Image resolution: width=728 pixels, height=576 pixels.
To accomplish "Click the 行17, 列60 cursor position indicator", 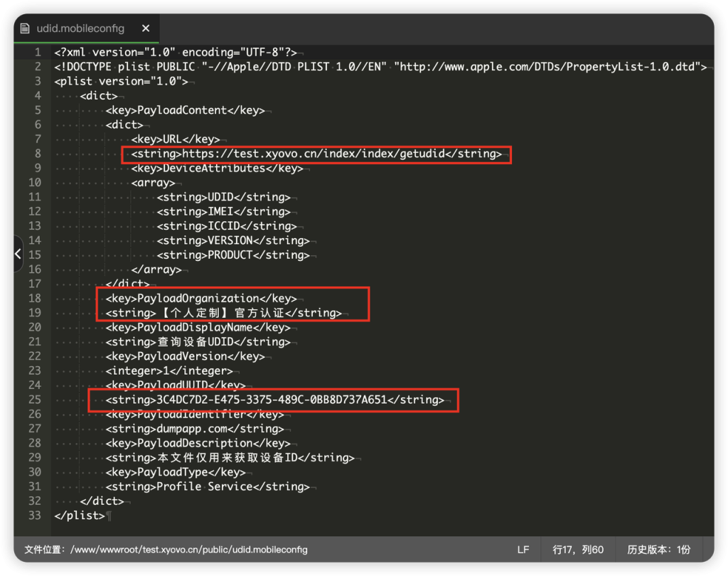I will tap(578, 550).
